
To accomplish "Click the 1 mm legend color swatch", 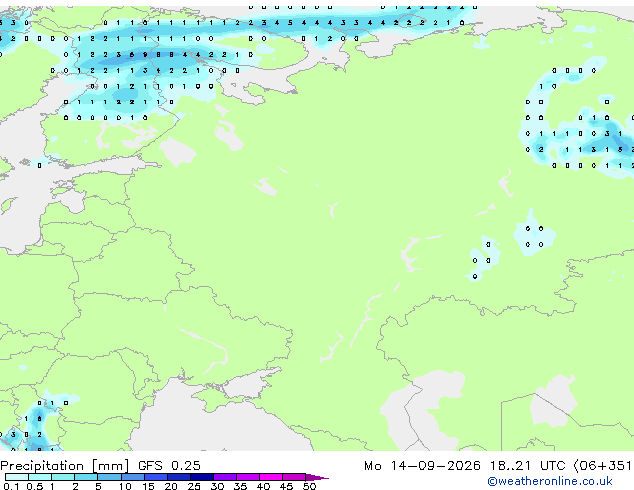I will tap(63, 477).
